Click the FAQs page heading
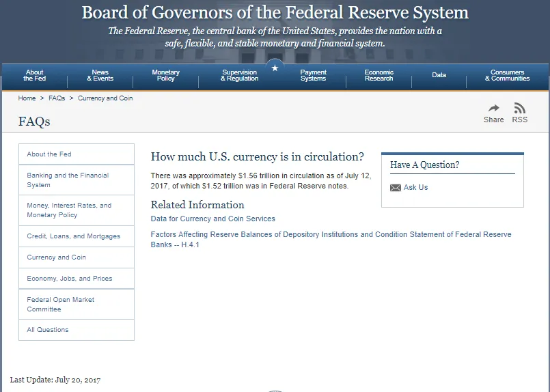Screen dimensions: 550x392 click(x=34, y=122)
